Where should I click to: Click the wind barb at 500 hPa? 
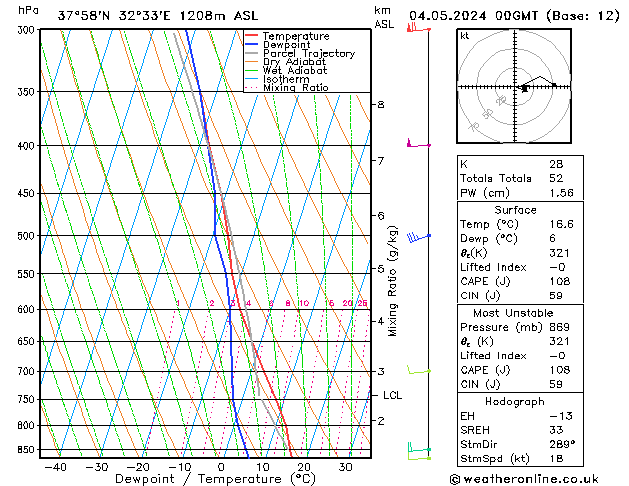coord(418,237)
